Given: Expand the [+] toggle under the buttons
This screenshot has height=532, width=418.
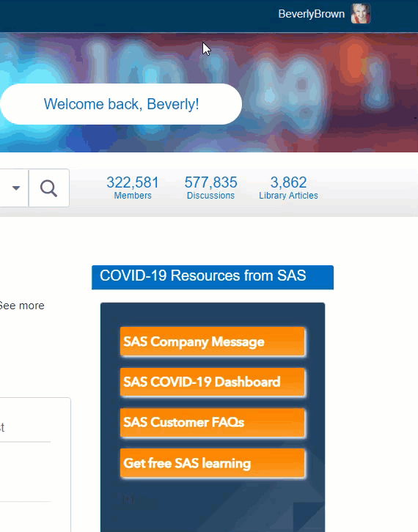Looking at the screenshot, I should 128,499.
